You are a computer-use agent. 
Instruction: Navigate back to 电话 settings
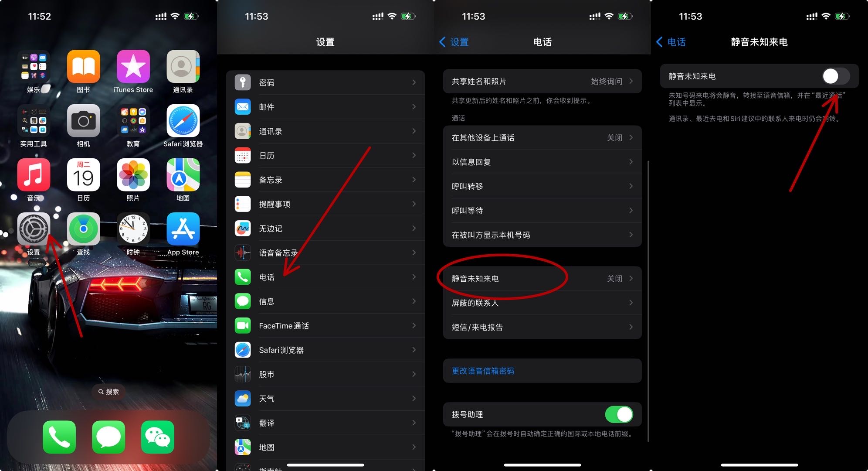[x=672, y=40]
